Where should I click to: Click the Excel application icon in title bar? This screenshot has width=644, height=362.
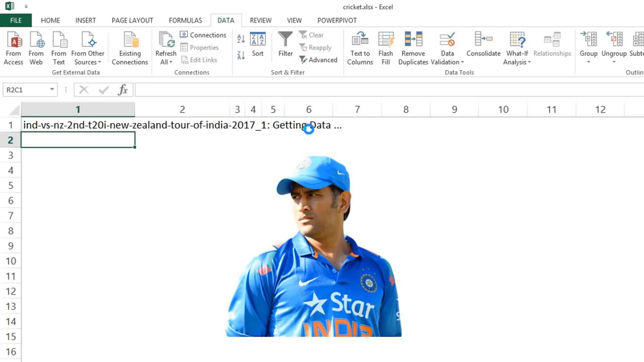pos(10,7)
